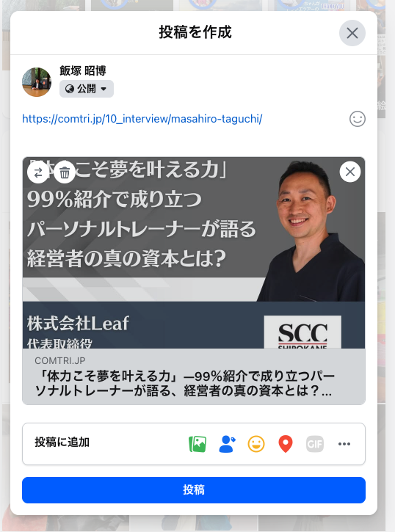Click the article preview image
This screenshot has height=532, width=395.
tap(194, 252)
